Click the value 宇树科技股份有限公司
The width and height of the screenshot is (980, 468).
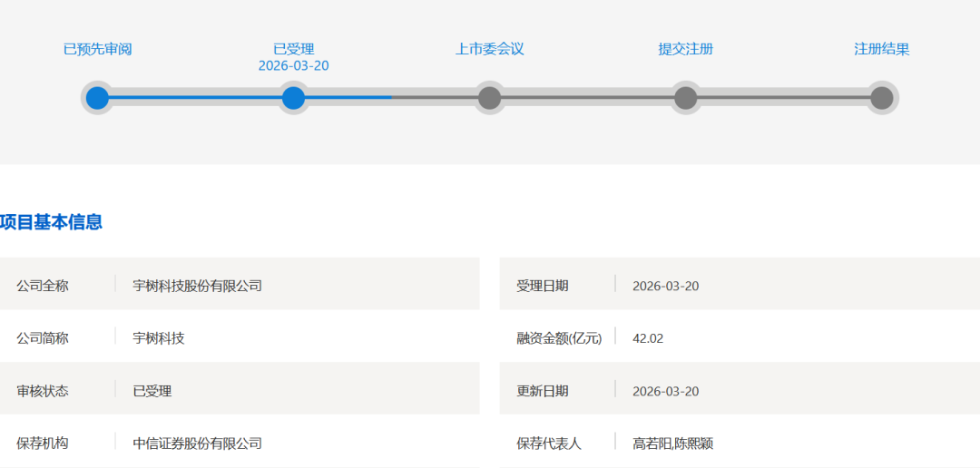[x=198, y=287]
